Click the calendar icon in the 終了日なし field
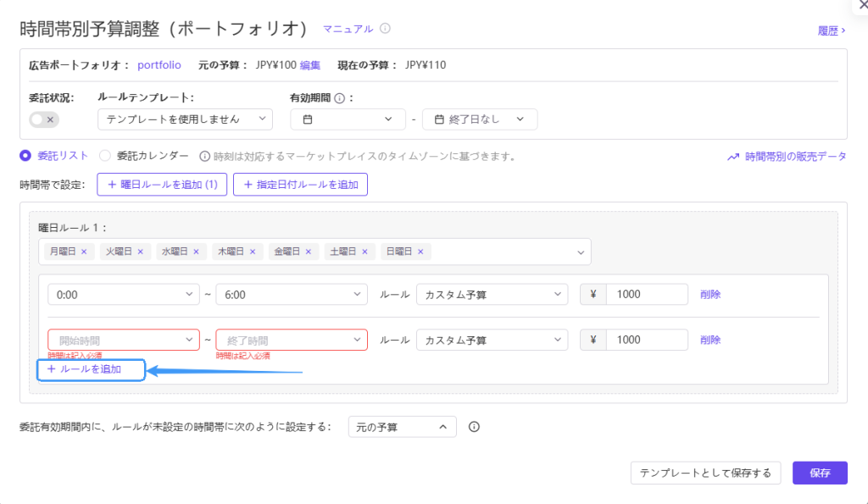This screenshot has height=504, width=868. coord(439,119)
